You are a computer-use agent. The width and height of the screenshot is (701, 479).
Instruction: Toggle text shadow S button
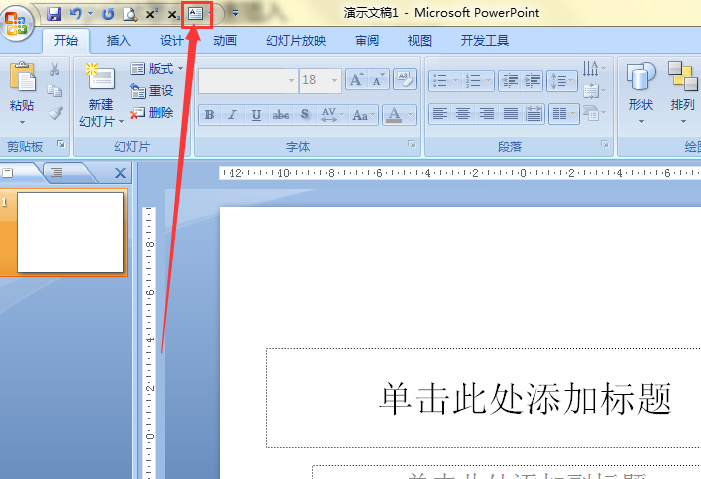[x=305, y=115]
